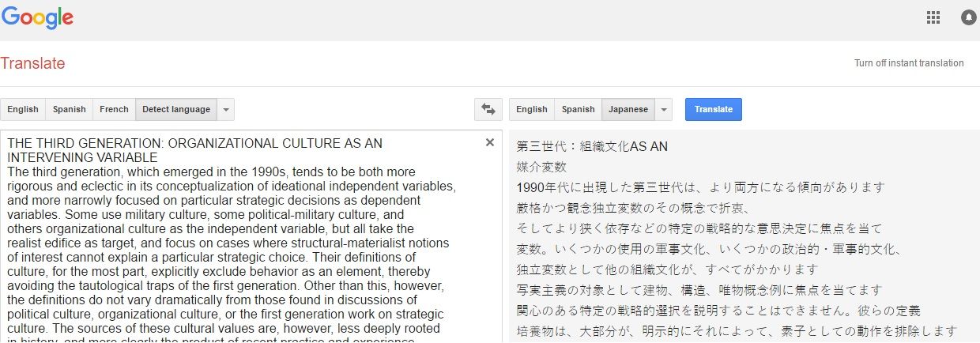Swap languages with the arrows icon
The height and width of the screenshot is (343, 980).
point(488,109)
